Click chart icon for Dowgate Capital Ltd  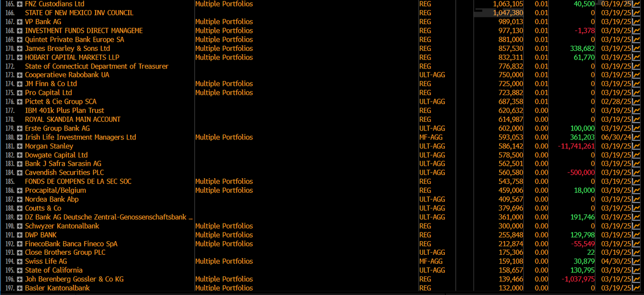636,155
